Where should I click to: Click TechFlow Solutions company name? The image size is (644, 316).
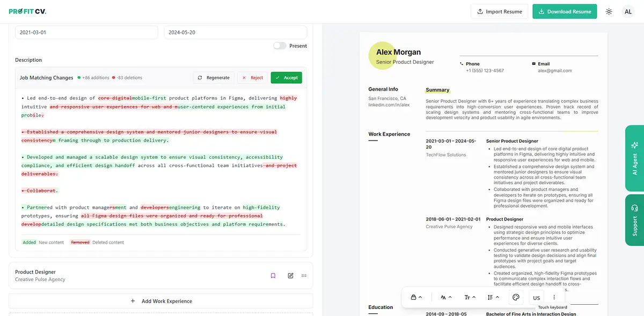(446, 155)
